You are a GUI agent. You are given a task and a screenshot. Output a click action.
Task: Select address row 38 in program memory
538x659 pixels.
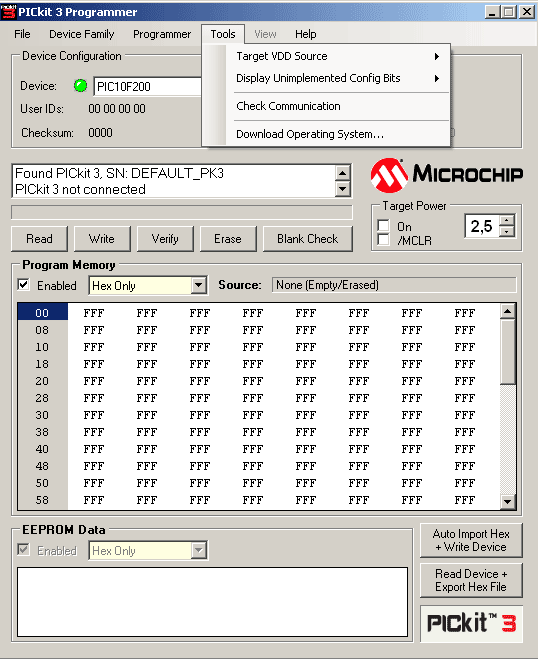click(42, 432)
